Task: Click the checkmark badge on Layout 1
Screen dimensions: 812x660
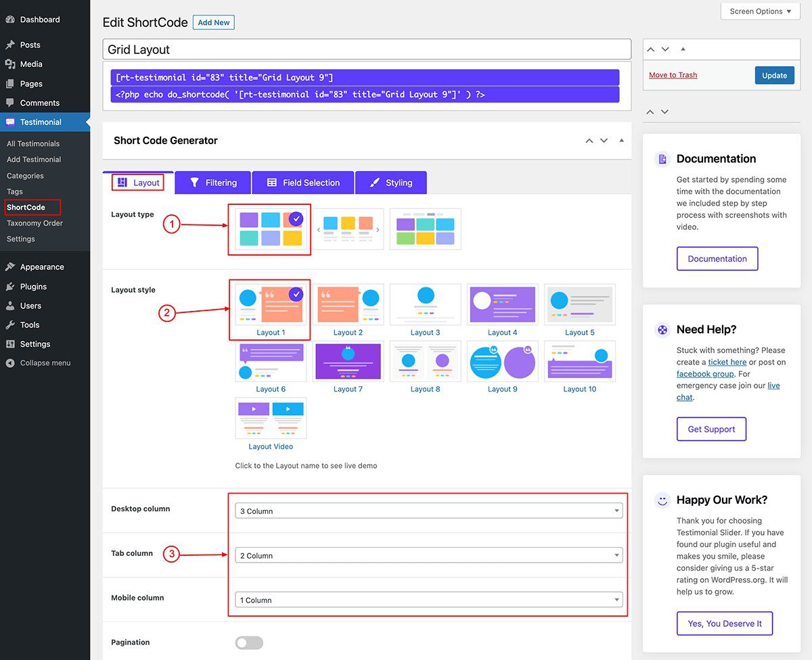Action: (x=296, y=293)
